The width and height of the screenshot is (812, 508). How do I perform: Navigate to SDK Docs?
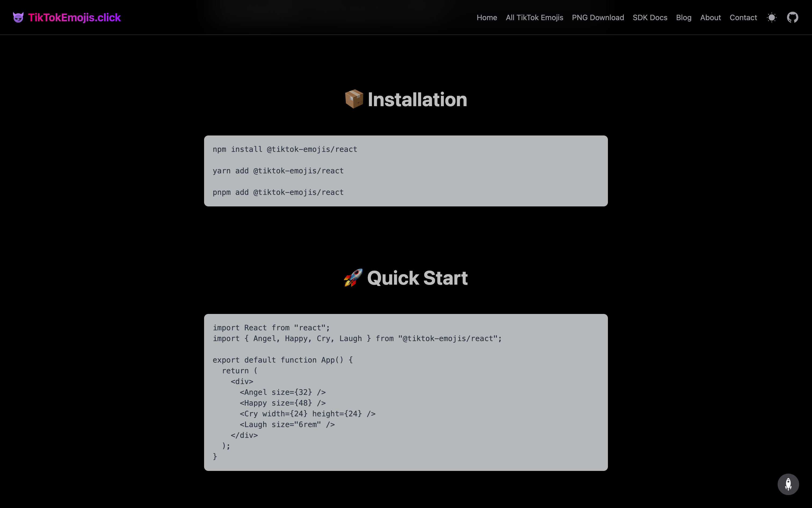650,17
